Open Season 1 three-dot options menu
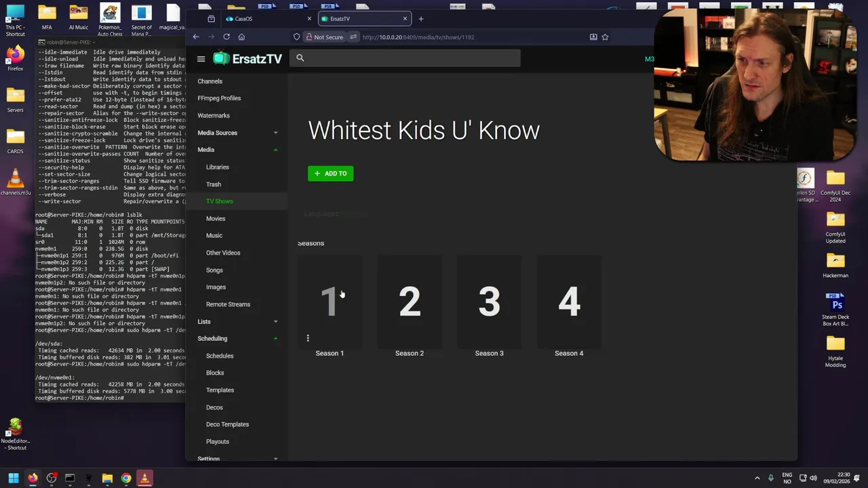868x488 pixels. coord(308,338)
